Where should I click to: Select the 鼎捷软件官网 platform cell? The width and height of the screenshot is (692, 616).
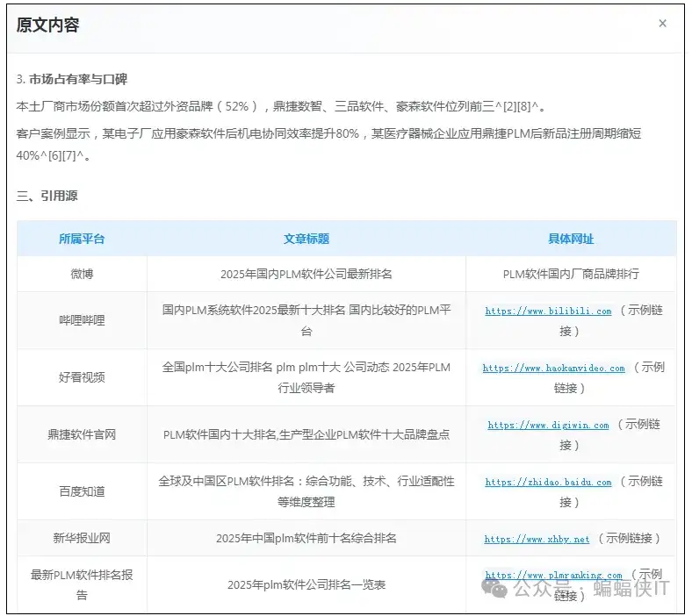(82, 434)
